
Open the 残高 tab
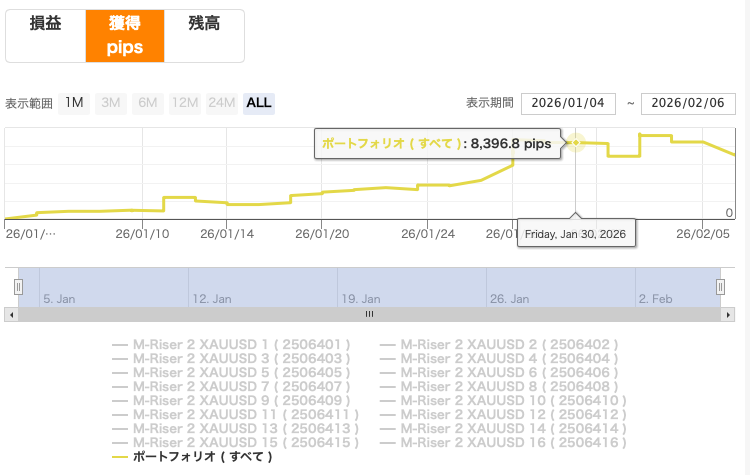pos(204,35)
